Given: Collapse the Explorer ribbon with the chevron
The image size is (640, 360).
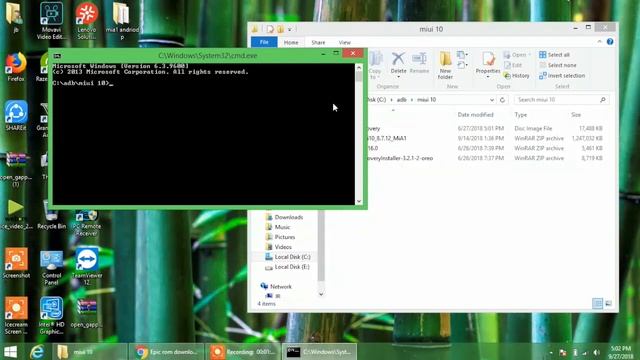Looking at the screenshot, I should pos(599,42).
